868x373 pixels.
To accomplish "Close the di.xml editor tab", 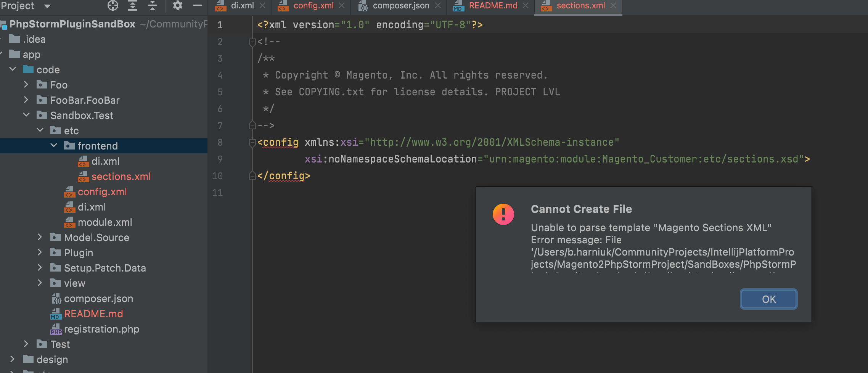I will (x=262, y=6).
